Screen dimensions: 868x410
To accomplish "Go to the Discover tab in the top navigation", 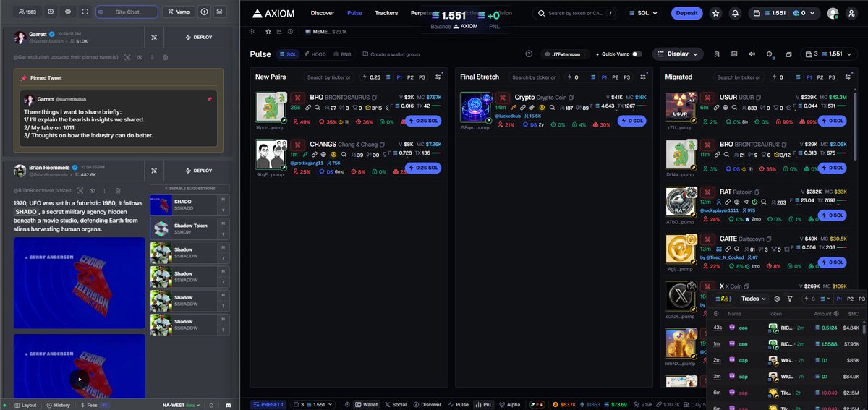I will tap(323, 13).
